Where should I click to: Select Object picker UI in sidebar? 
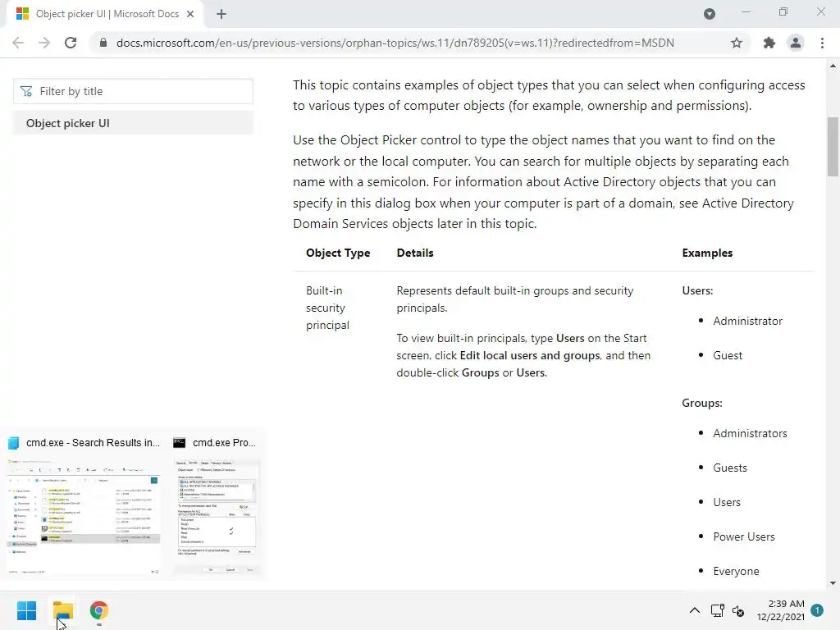click(134, 123)
